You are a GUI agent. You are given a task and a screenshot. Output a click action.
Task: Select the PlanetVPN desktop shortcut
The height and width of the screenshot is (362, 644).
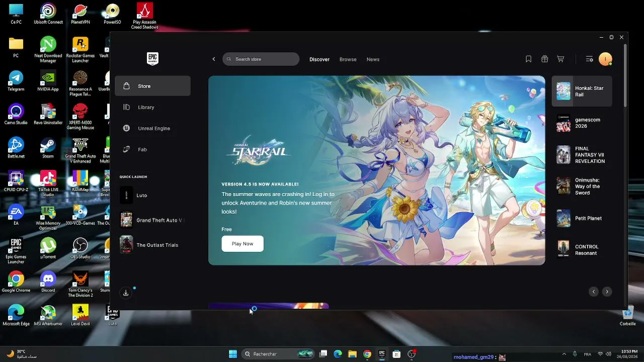coord(80,14)
